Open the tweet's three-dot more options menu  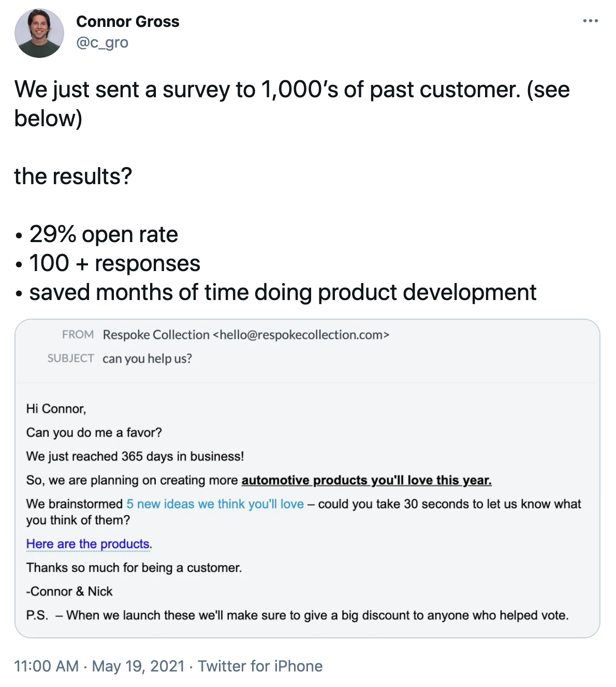click(x=590, y=21)
